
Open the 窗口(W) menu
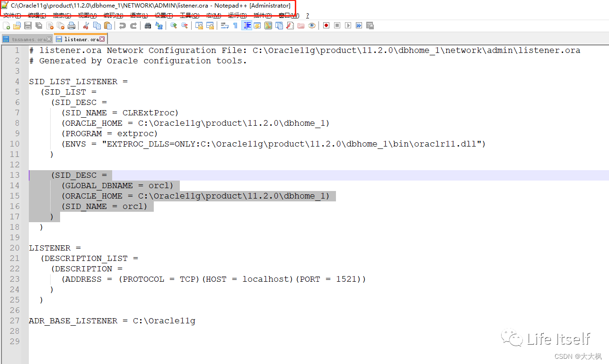pyautogui.click(x=289, y=16)
